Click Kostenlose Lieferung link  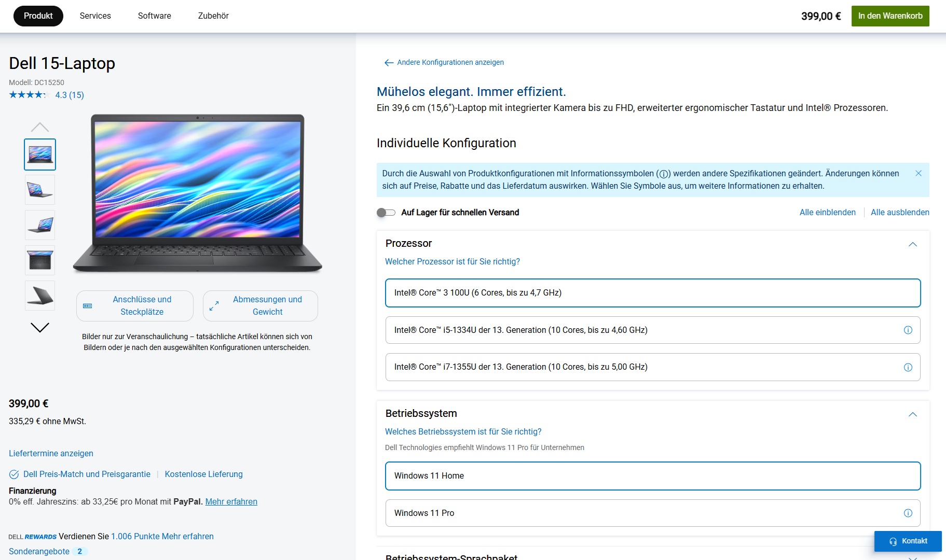[203, 474]
